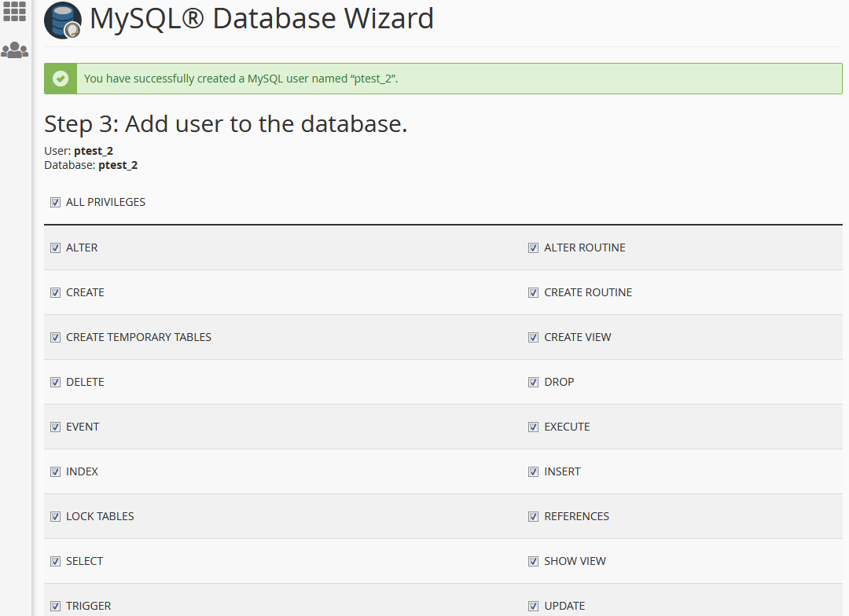The width and height of the screenshot is (849, 616).
Task: Disable the TRIGGER privilege
Action: (55, 607)
